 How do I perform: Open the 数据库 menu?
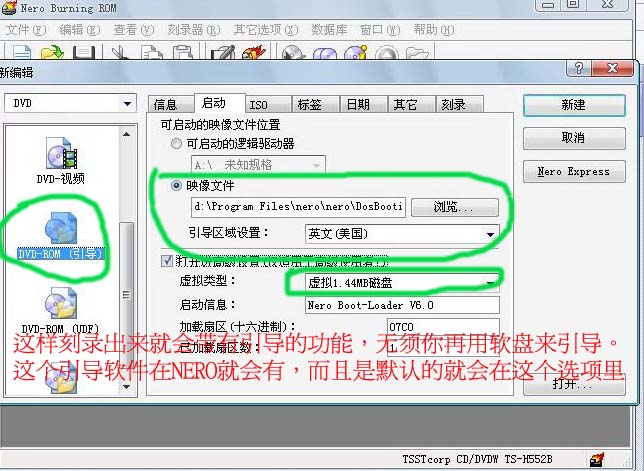coord(329,30)
